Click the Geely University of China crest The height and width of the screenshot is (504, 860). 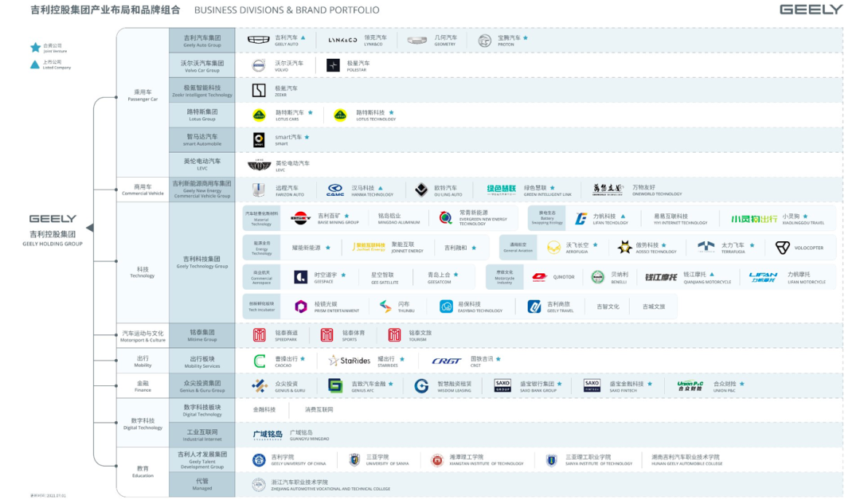(x=259, y=460)
